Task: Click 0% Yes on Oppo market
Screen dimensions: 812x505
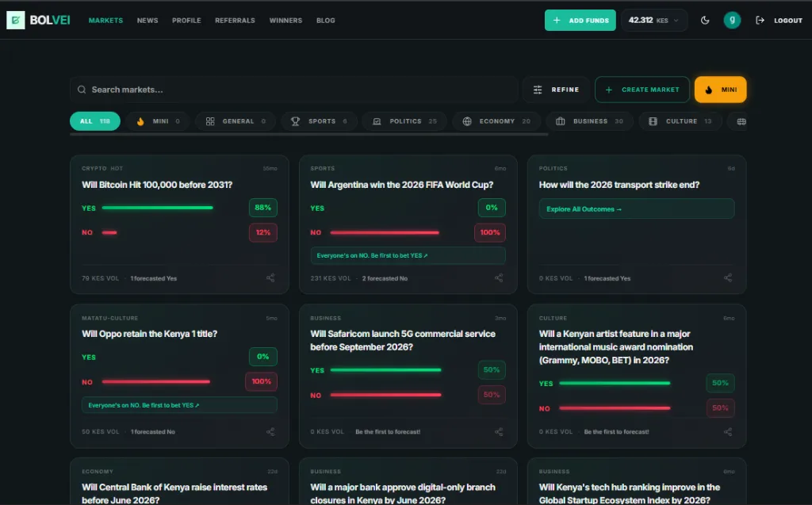Action: coord(263,357)
